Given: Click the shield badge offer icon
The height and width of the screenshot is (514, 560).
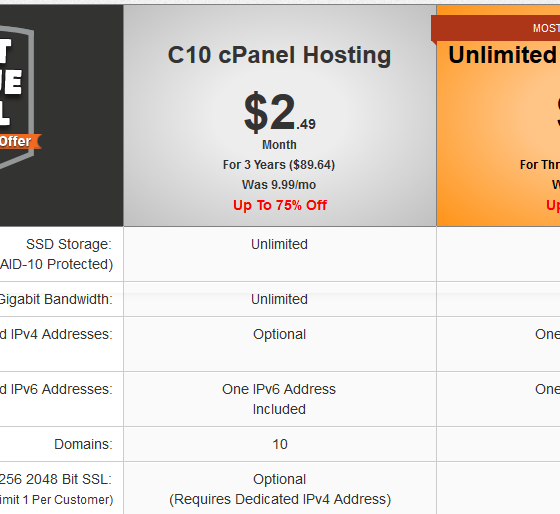Looking at the screenshot, I should click(17, 96).
